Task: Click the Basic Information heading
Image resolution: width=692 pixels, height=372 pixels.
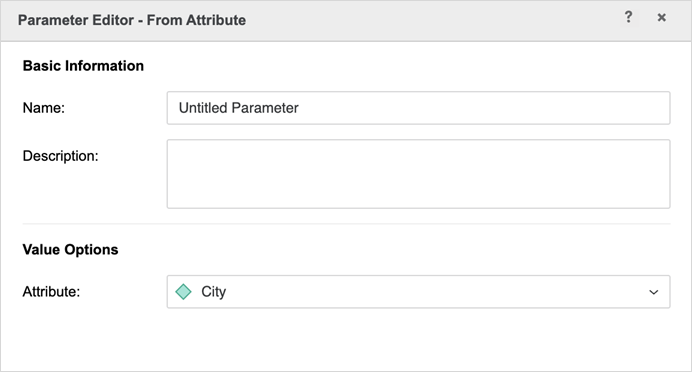Action: click(83, 66)
